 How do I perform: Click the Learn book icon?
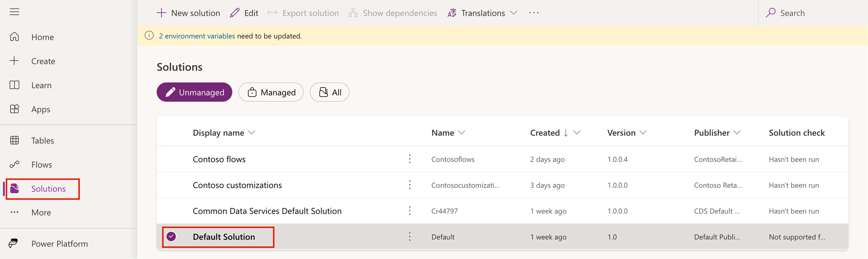[14, 85]
